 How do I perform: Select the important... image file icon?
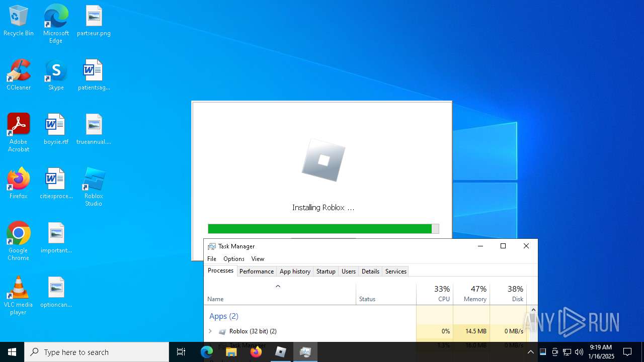tap(56, 238)
